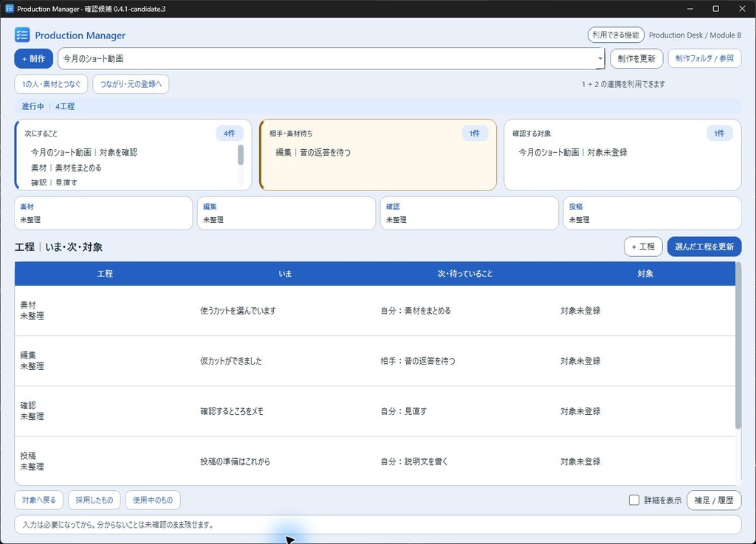
Task: Select 今月のショート動画｜対象を確認 list item
Action: [x=84, y=152]
